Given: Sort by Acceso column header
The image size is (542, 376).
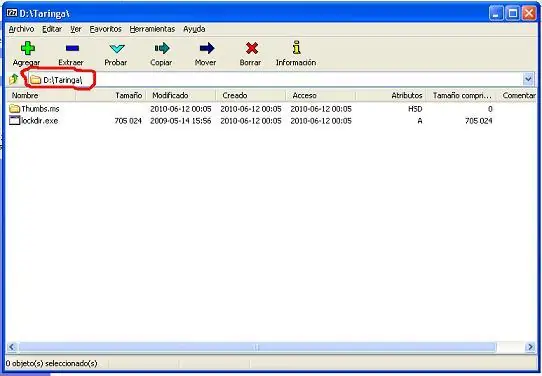Looking at the screenshot, I should tap(321, 95).
